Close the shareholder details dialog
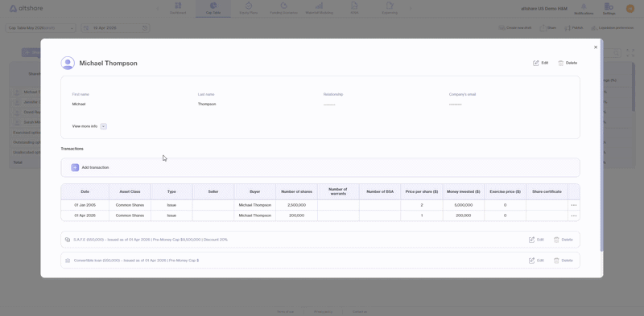Viewport: 644px width, 316px height. [x=596, y=47]
